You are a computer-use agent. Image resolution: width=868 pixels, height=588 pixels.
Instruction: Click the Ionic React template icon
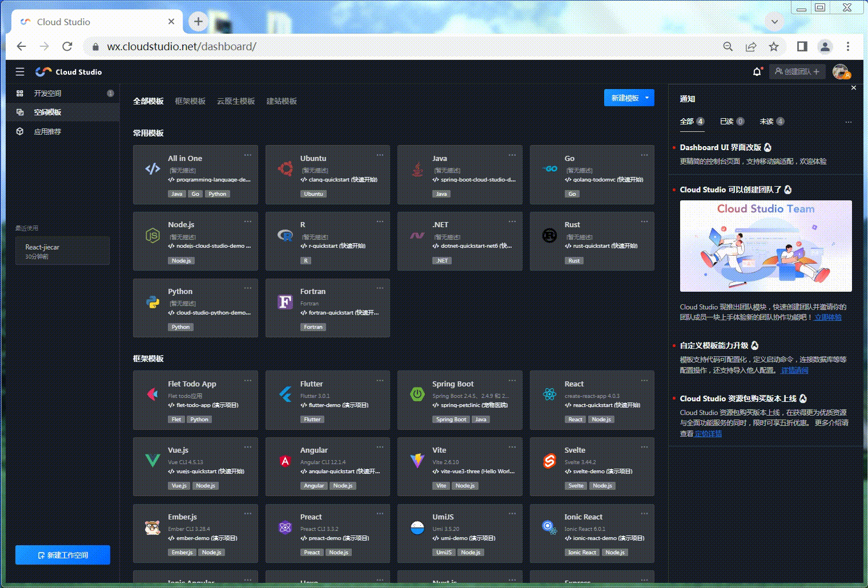pos(549,527)
